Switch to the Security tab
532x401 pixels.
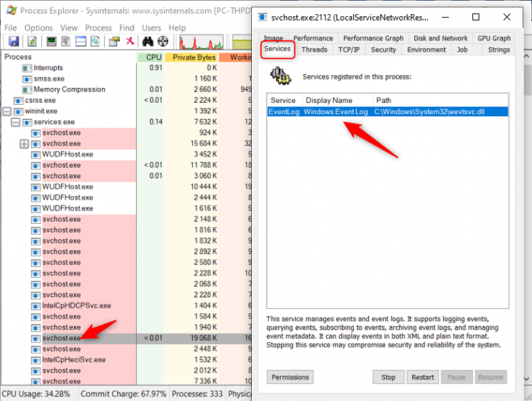point(383,50)
